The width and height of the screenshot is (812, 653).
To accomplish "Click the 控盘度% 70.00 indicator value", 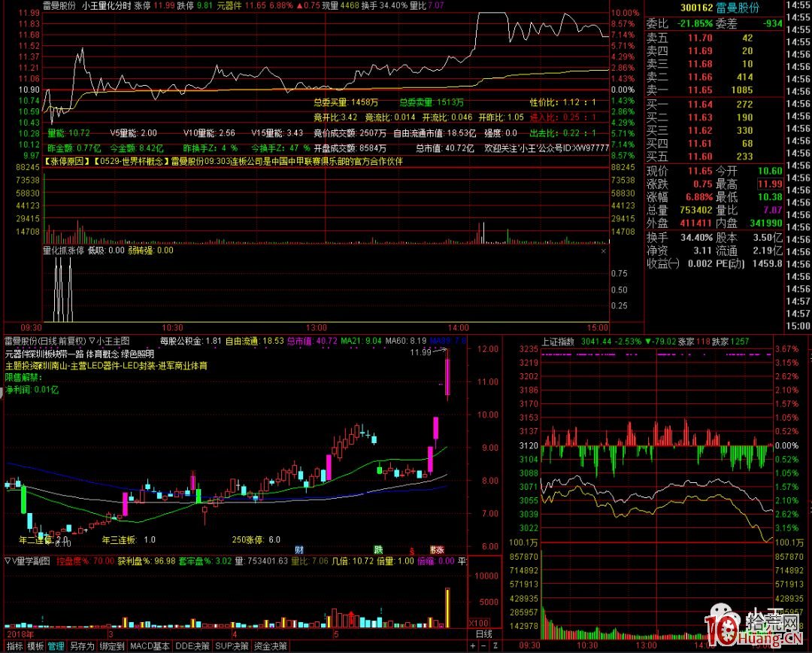I will point(86,560).
